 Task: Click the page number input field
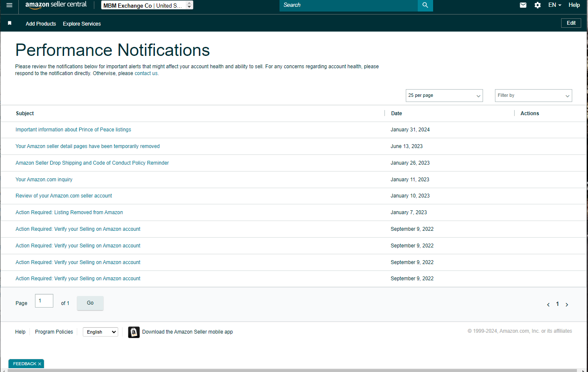[x=44, y=301]
